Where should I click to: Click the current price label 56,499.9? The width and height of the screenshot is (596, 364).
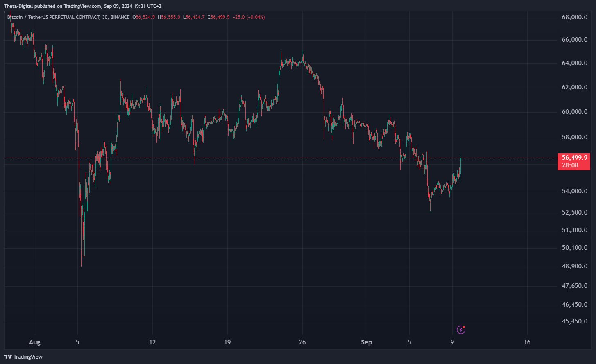coord(575,158)
